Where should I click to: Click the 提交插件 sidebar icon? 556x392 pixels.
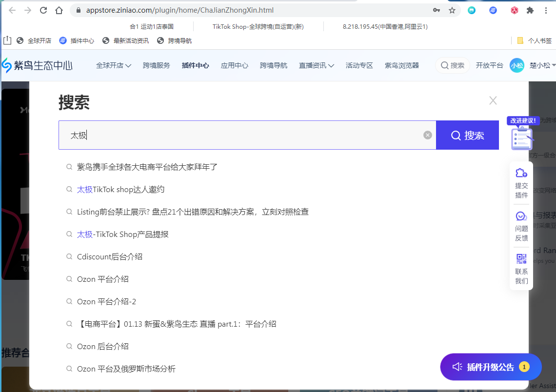point(521,183)
